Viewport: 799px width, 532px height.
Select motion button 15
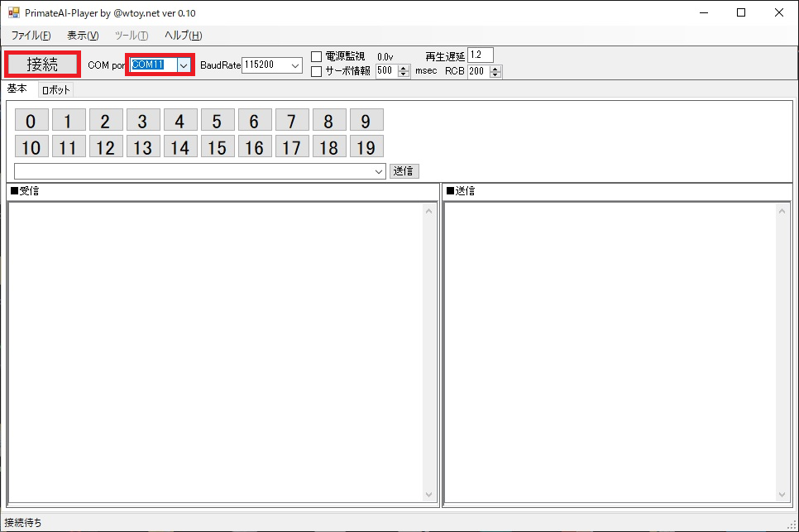pos(217,146)
